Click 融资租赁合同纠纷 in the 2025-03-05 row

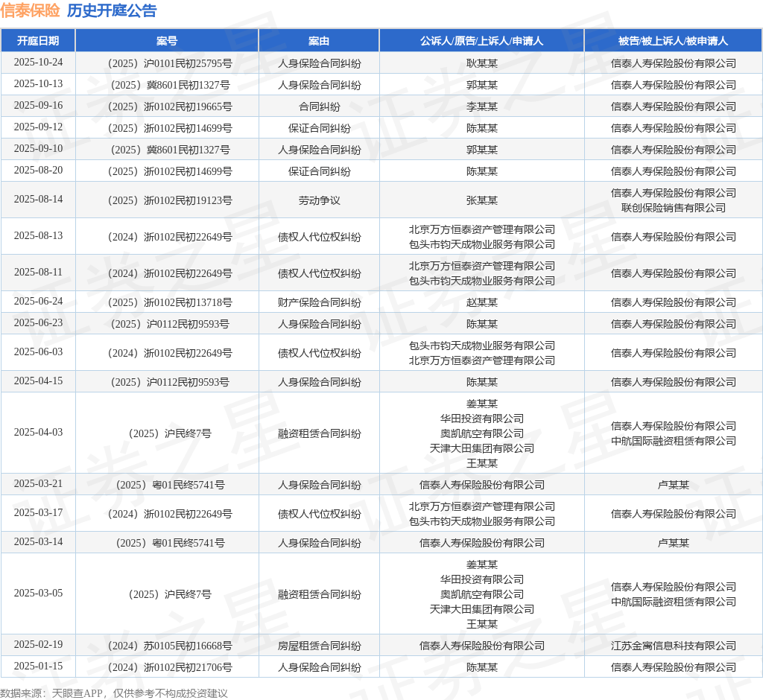[319, 594]
